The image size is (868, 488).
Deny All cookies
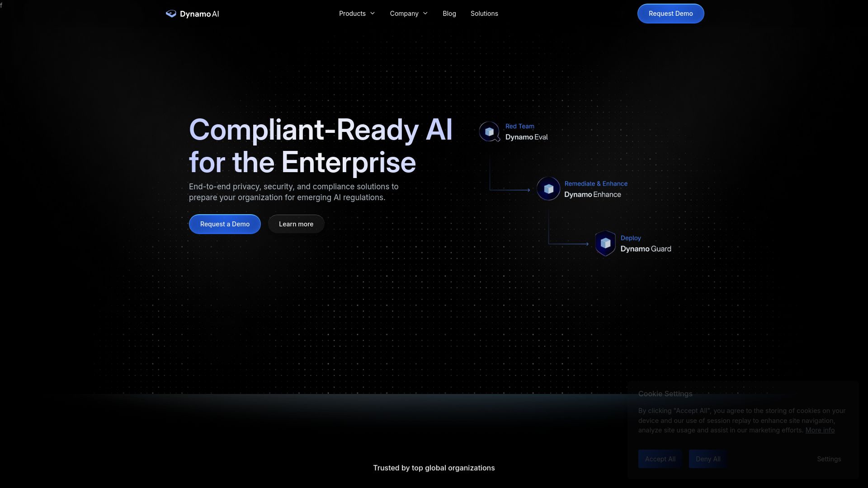pos(708,459)
